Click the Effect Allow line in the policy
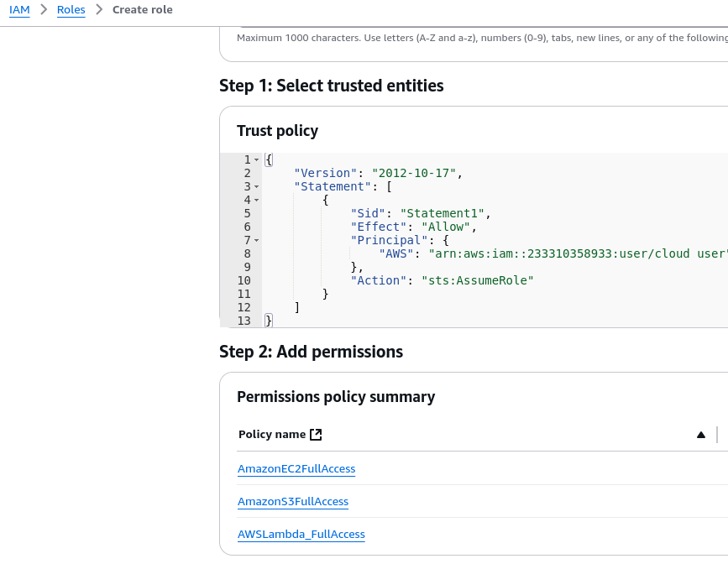 [413, 227]
